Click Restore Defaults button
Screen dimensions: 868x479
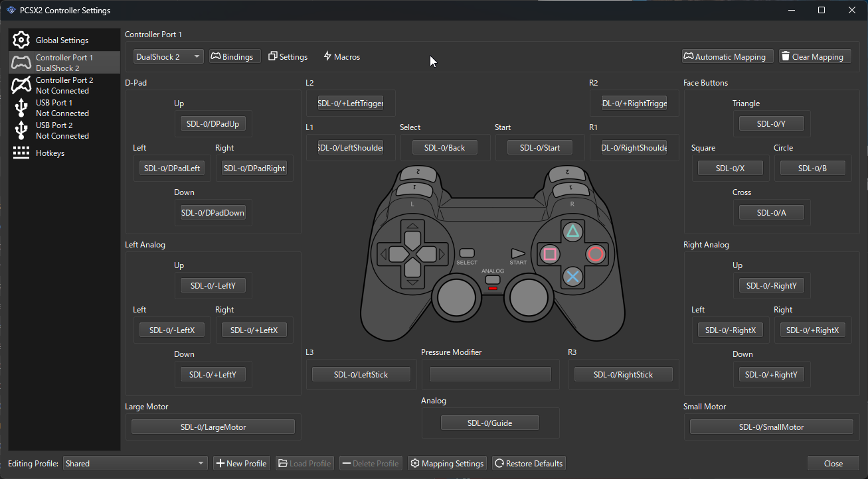[529, 464]
